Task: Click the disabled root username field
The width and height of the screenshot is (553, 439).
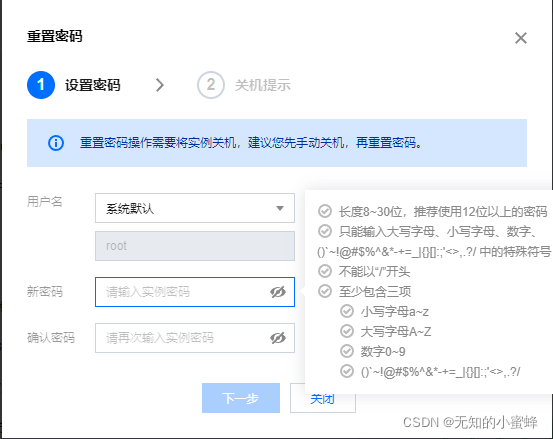Action: [x=195, y=246]
